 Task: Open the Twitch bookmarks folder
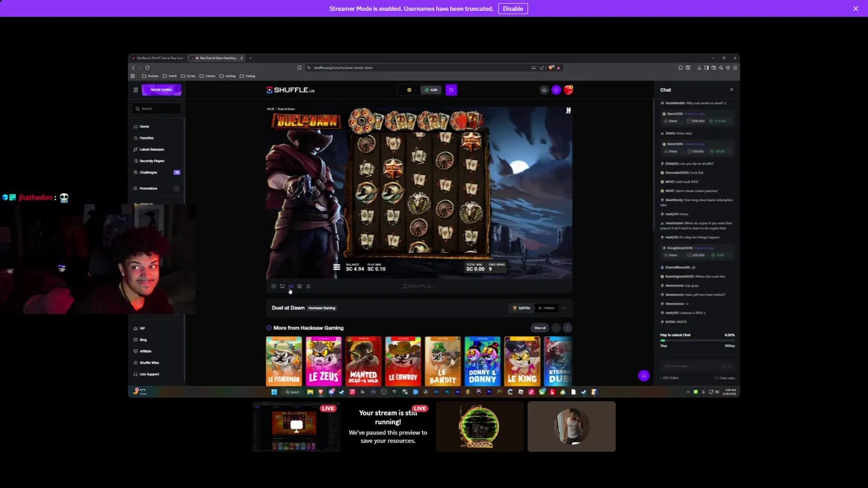170,76
